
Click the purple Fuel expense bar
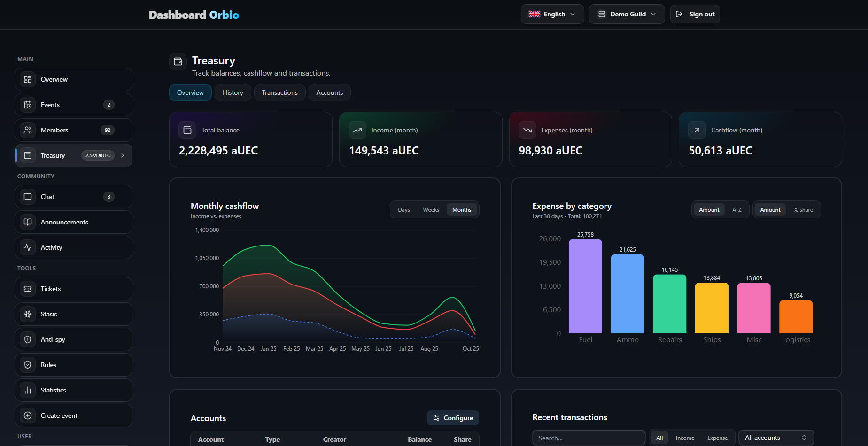coord(585,286)
